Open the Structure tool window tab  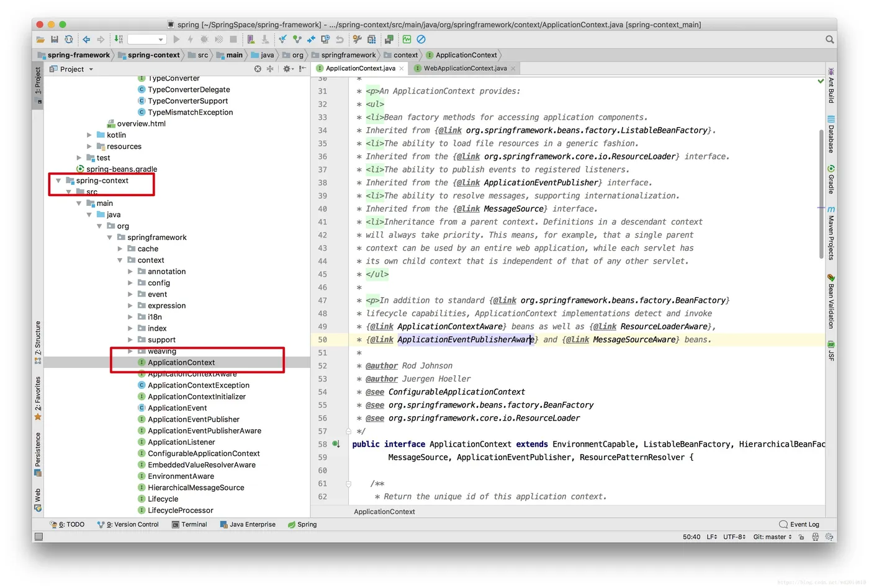pyautogui.click(x=38, y=342)
